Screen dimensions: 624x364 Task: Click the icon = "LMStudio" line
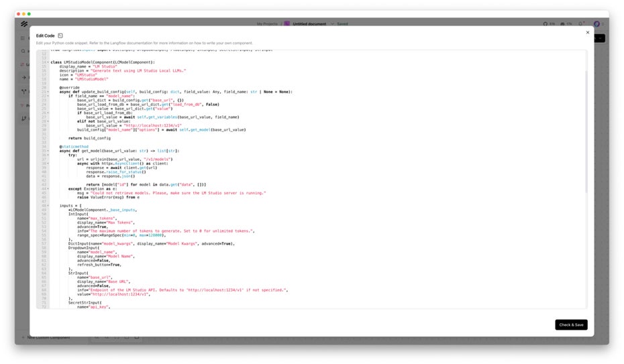pyautogui.click(x=79, y=74)
